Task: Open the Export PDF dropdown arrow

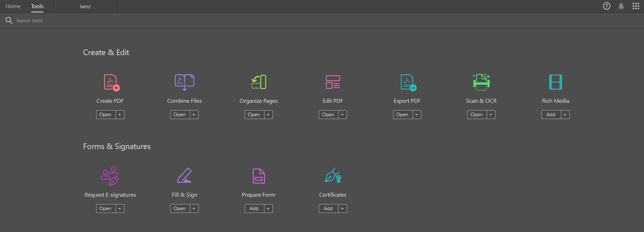Action: [417, 114]
